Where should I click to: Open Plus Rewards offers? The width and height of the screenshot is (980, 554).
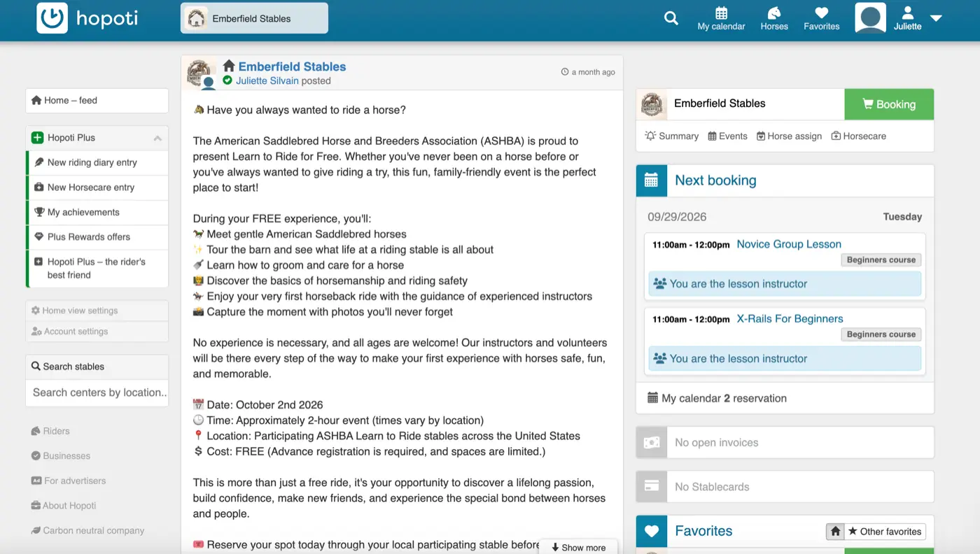(x=97, y=237)
